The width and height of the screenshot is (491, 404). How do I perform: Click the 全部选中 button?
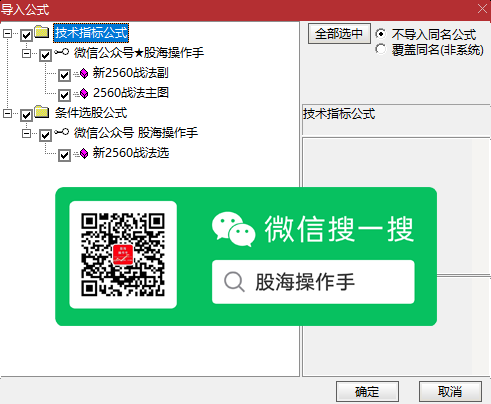pos(339,33)
